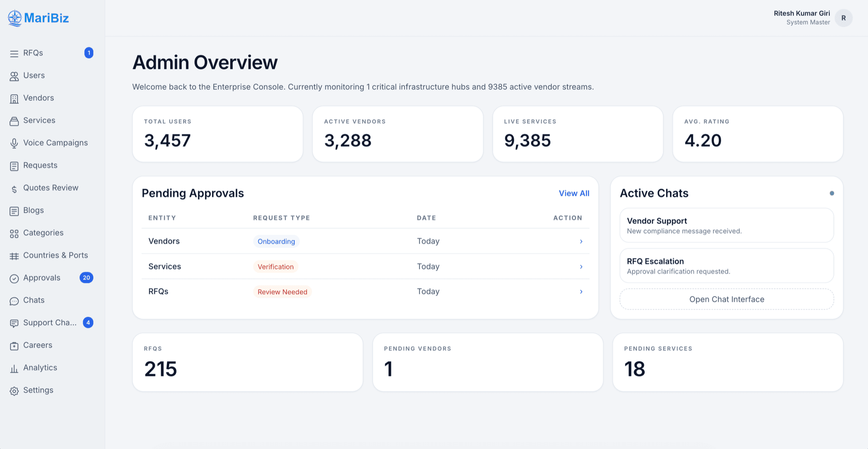Select the Requests document icon
The height and width of the screenshot is (449, 868).
pyautogui.click(x=14, y=166)
